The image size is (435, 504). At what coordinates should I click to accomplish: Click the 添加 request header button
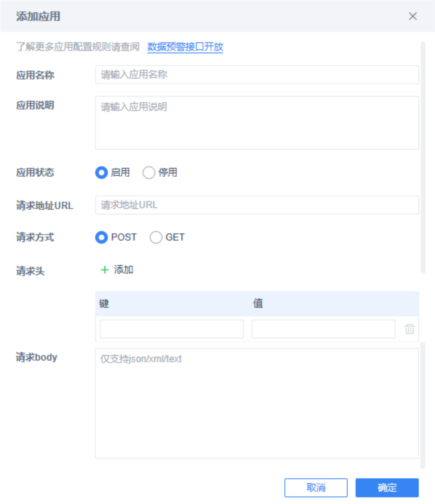click(x=117, y=270)
